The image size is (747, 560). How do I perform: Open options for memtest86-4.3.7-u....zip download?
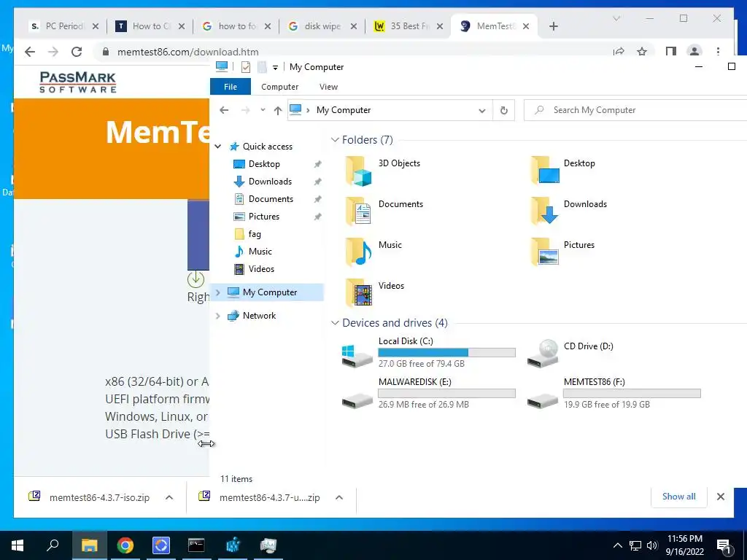click(x=339, y=497)
